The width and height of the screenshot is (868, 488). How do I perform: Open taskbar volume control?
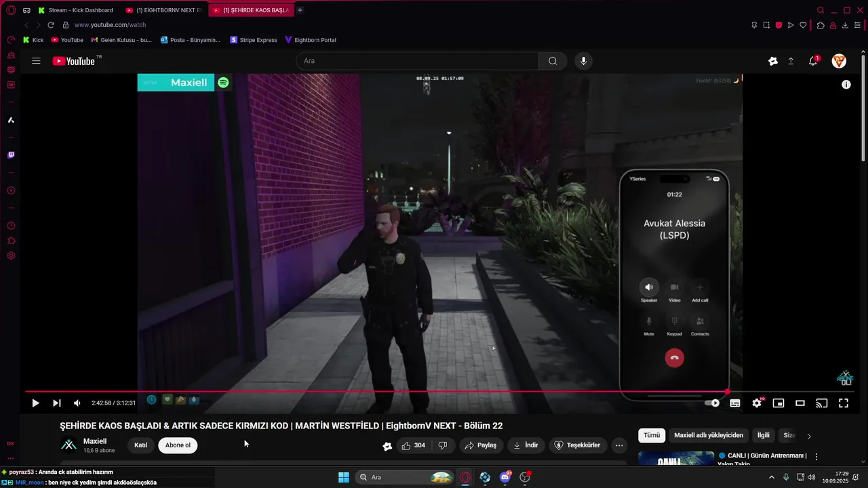pos(812,477)
